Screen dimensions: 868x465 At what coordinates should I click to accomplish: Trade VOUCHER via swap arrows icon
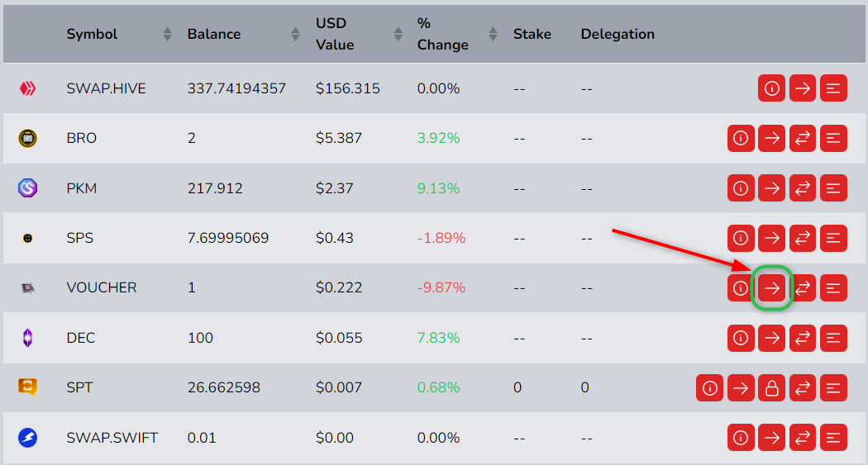coord(803,288)
